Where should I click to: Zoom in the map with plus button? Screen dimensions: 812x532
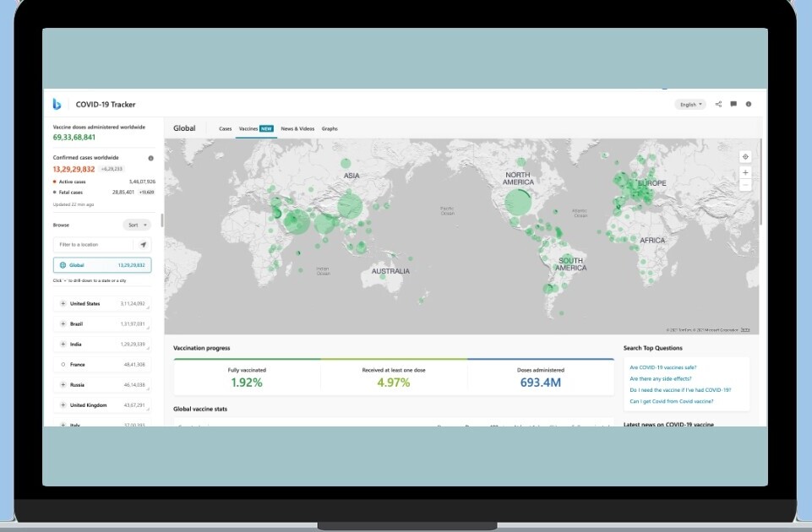744,172
